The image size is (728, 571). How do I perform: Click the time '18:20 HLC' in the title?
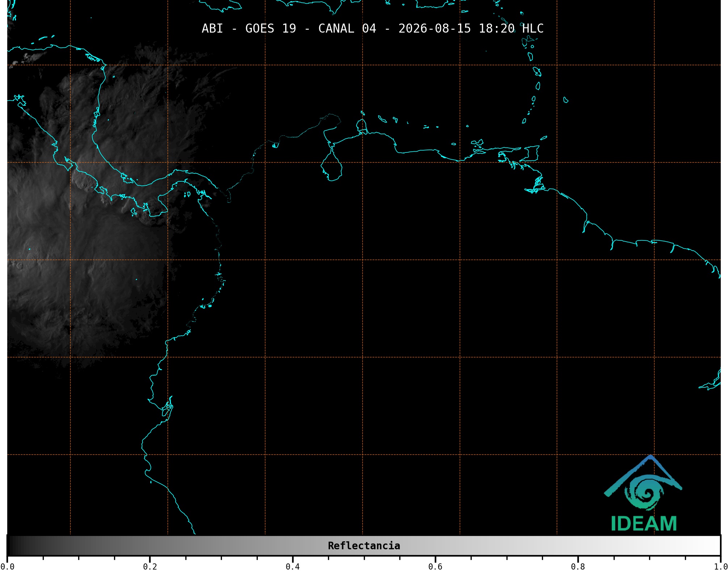coord(511,29)
